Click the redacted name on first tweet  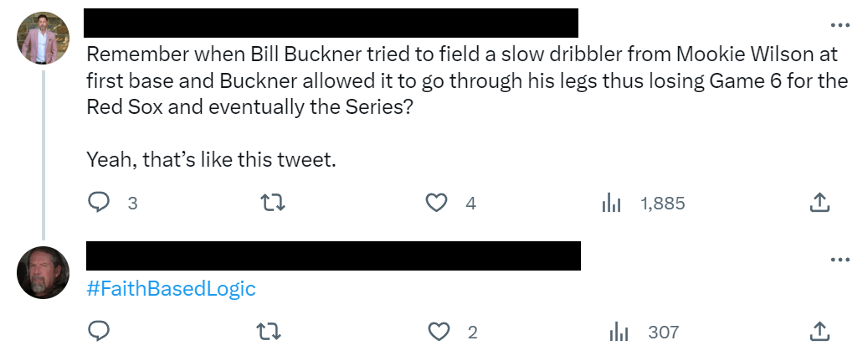click(331, 23)
